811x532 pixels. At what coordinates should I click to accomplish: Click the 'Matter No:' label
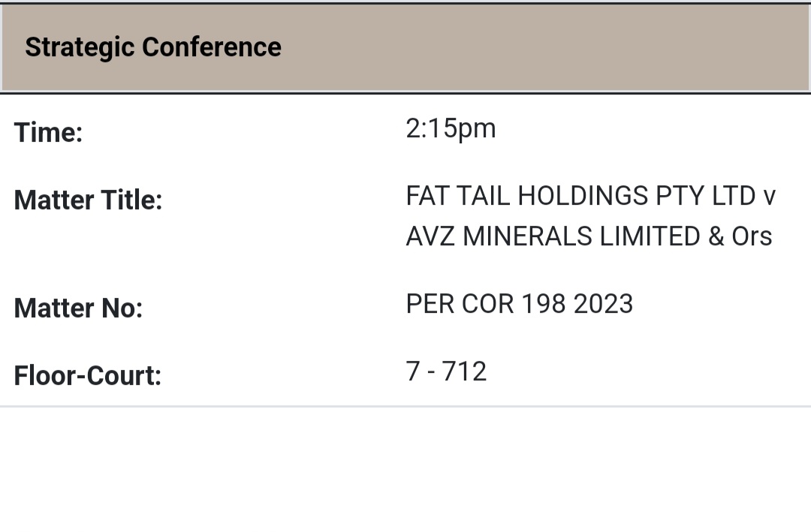78,308
